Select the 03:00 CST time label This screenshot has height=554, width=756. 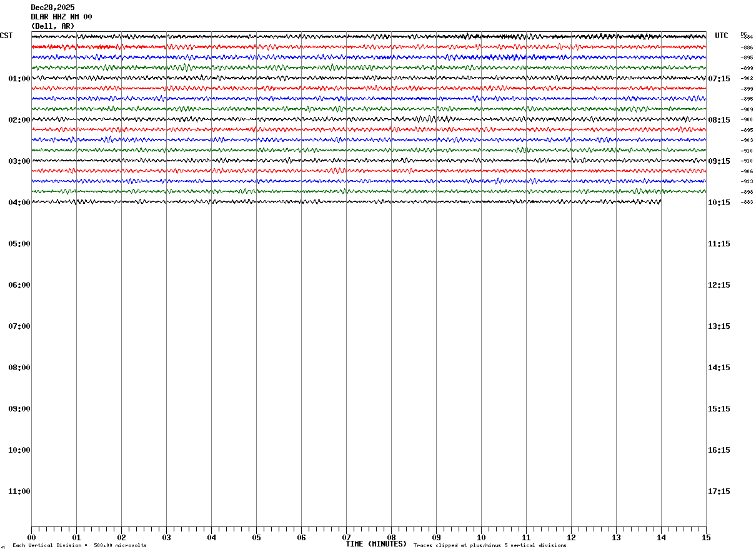click(19, 161)
